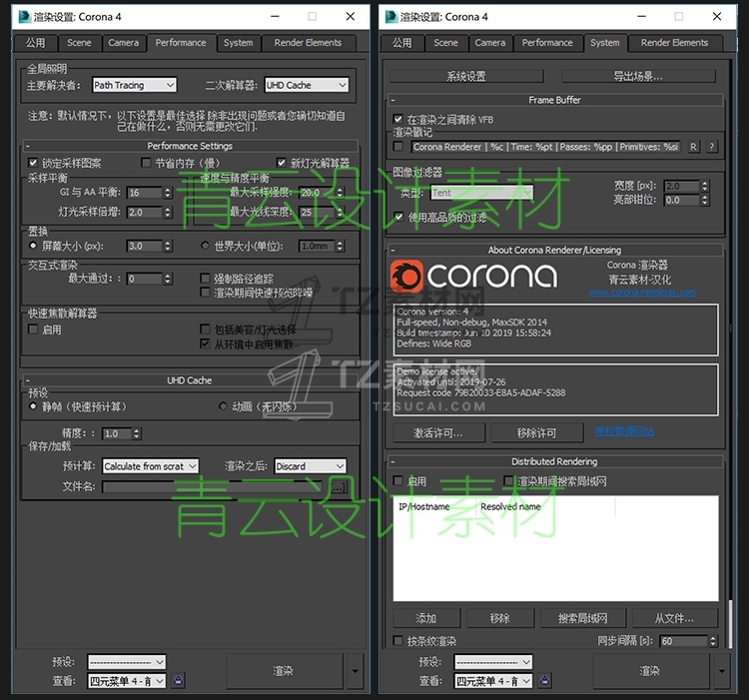Screen dimensions: 749x700
Task: Click stepper arrows for 同步间隔 [s]
Action: point(713,641)
